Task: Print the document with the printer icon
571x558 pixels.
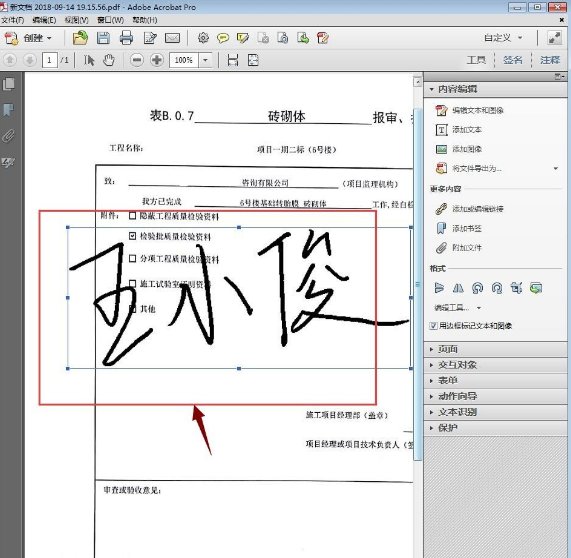Action: tap(126, 38)
